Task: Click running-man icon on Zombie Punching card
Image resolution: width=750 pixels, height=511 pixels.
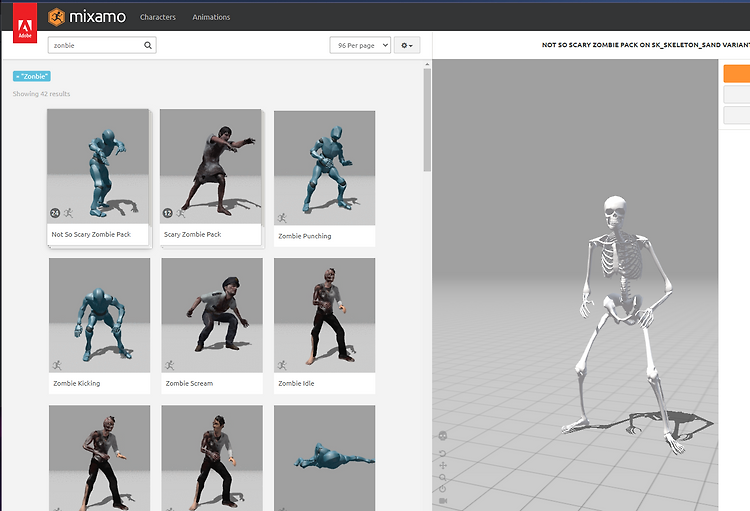Action: point(282,218)
